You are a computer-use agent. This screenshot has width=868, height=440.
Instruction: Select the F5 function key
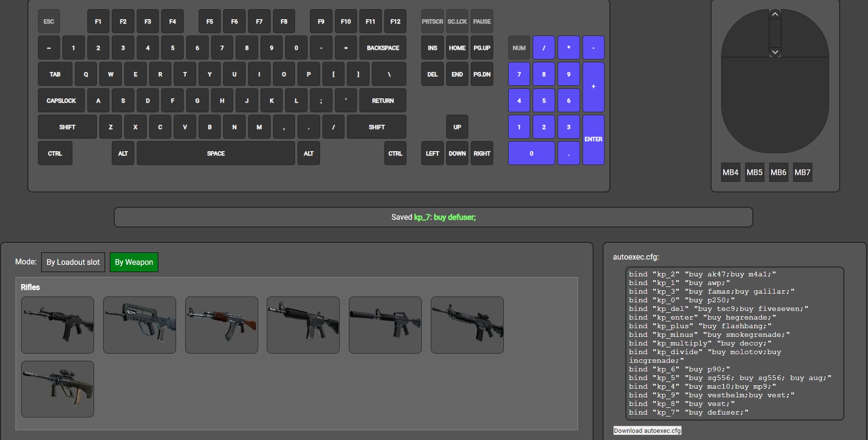pyautogui.click(x=210, y=22)
